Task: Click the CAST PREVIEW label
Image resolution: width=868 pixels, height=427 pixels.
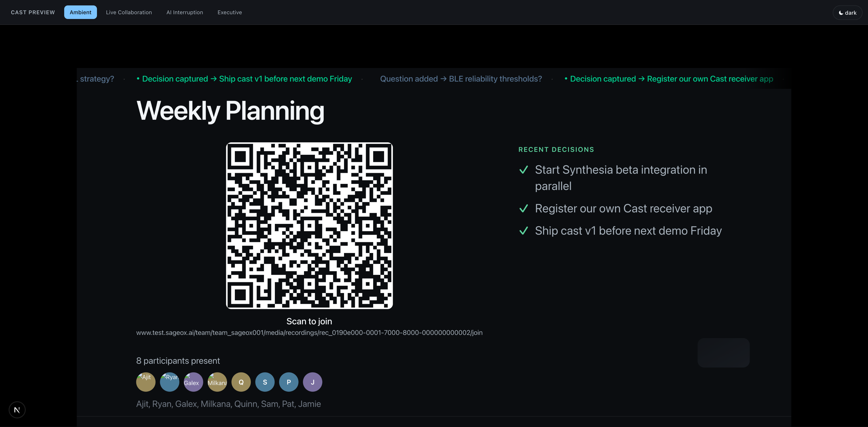Action: (33, 12)
